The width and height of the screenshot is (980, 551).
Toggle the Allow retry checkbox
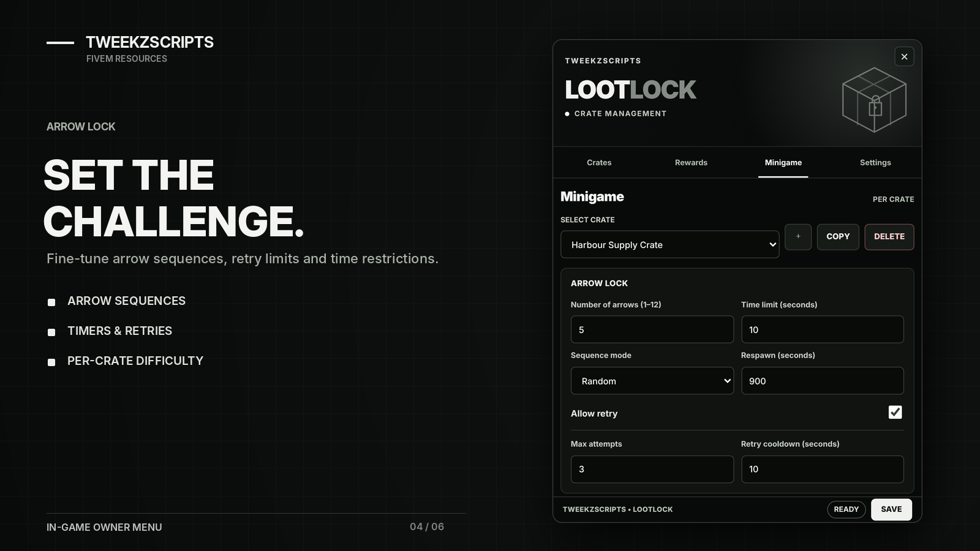pos(895,412)
